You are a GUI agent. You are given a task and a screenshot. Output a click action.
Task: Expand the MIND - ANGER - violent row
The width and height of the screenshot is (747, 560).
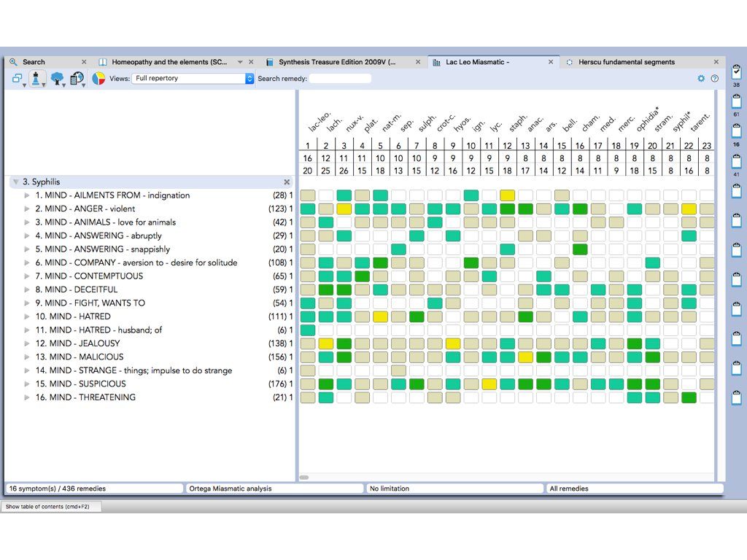(x=27, y=209)
